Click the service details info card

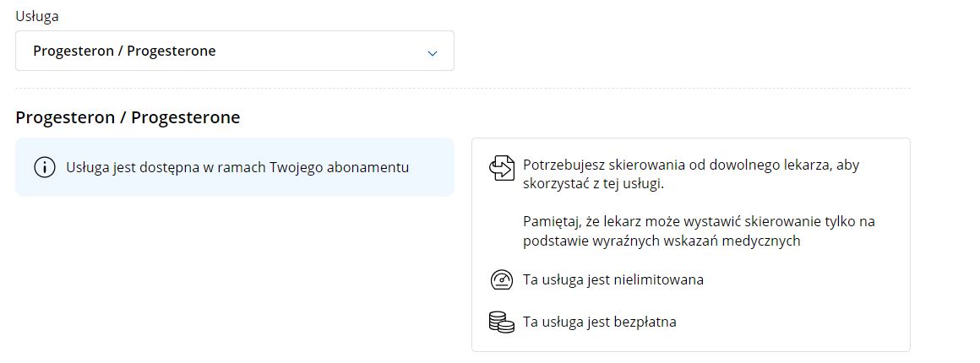pyautogui.click(x=690, y=245)
